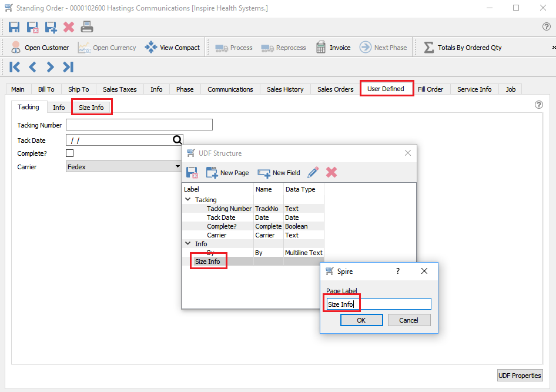
Task: Open date lookup magnifier for Tack Date
Action: [177, 140]
